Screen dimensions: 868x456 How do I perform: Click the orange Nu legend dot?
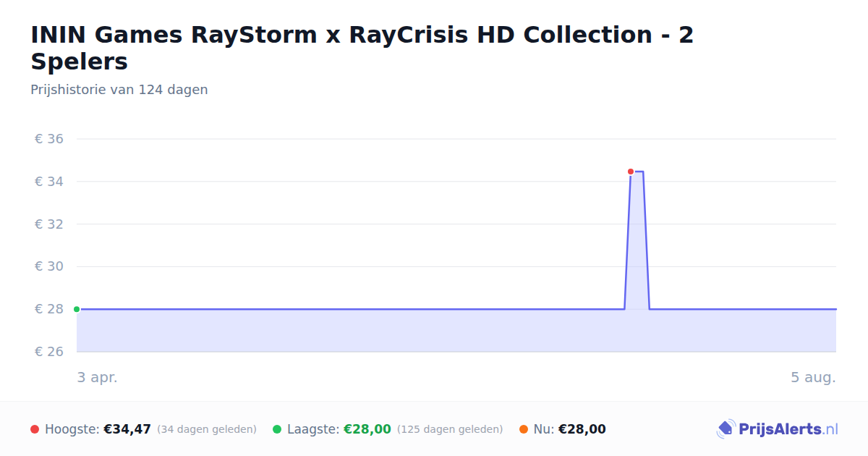(524, 429)
